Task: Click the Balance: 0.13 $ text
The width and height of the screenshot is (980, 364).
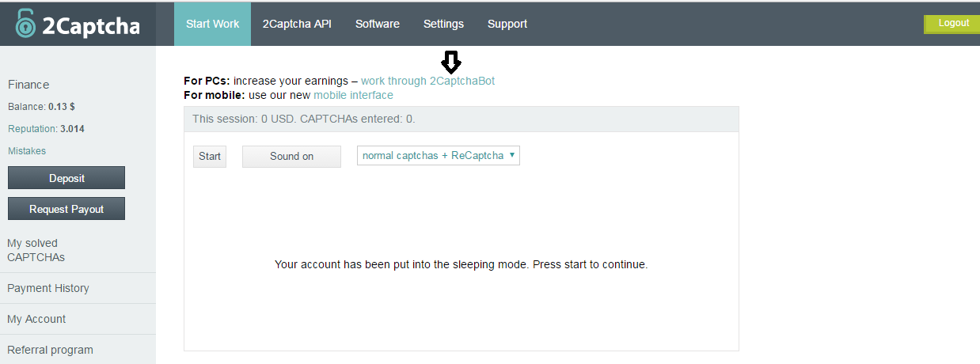Action: click(41, 106)
